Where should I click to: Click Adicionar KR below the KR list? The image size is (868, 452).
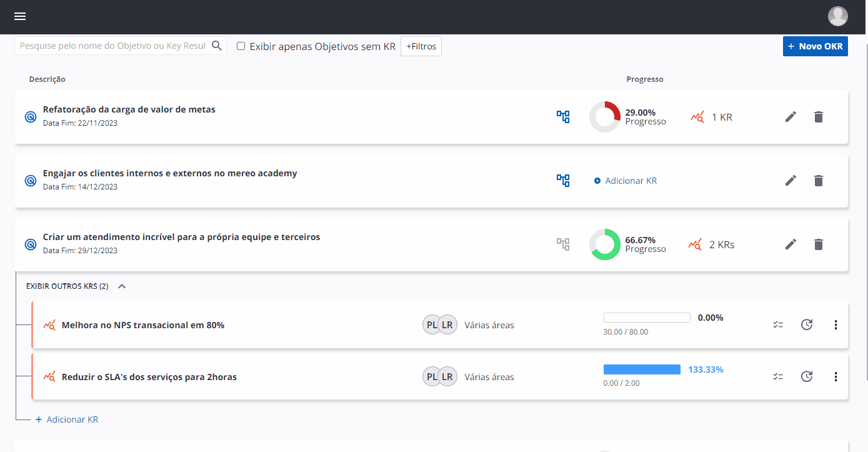point(72,419)
